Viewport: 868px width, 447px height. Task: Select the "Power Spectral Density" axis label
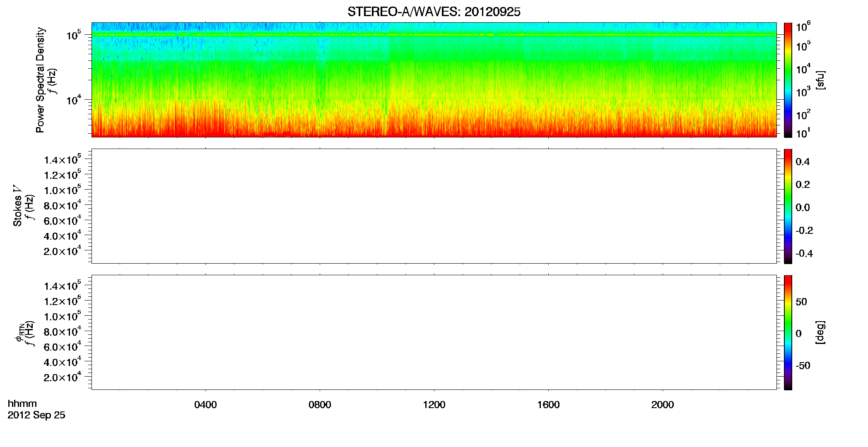click(40, 80)
